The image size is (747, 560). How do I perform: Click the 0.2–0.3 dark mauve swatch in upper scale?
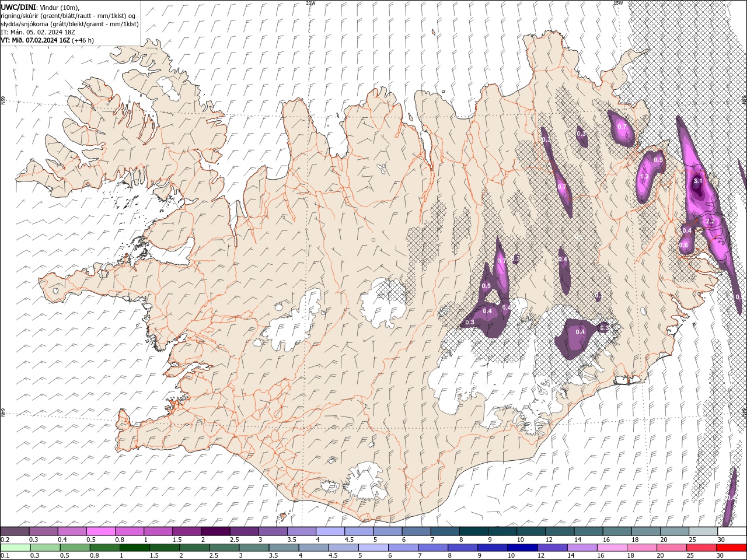click(15, 531)
